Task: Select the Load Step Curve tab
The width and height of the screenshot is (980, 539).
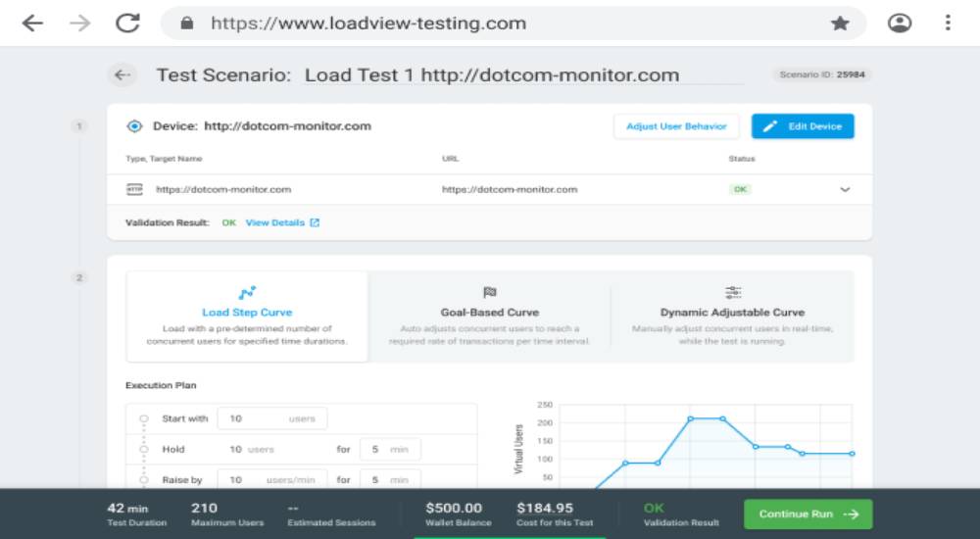Action: point(247,317)
